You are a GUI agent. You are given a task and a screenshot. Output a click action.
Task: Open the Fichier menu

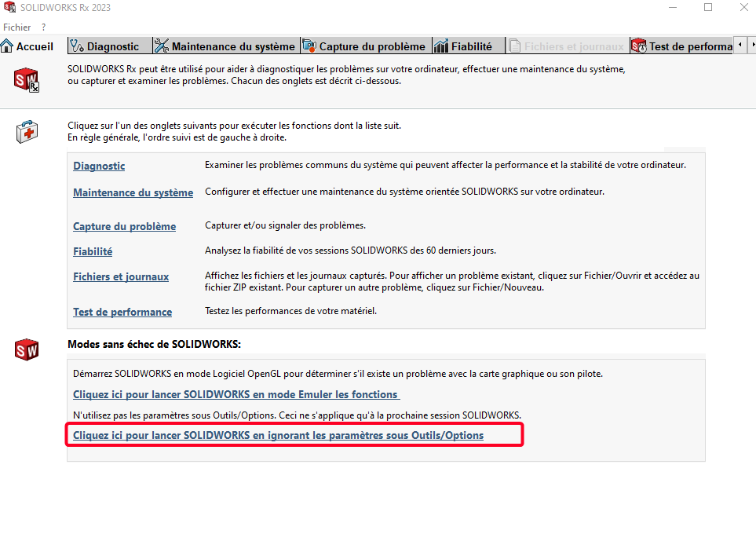pyautogui.click(x=16, y=27)
